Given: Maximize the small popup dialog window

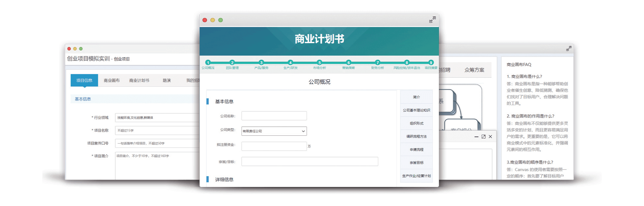Looking at the screenshot, I should [483, 137].
